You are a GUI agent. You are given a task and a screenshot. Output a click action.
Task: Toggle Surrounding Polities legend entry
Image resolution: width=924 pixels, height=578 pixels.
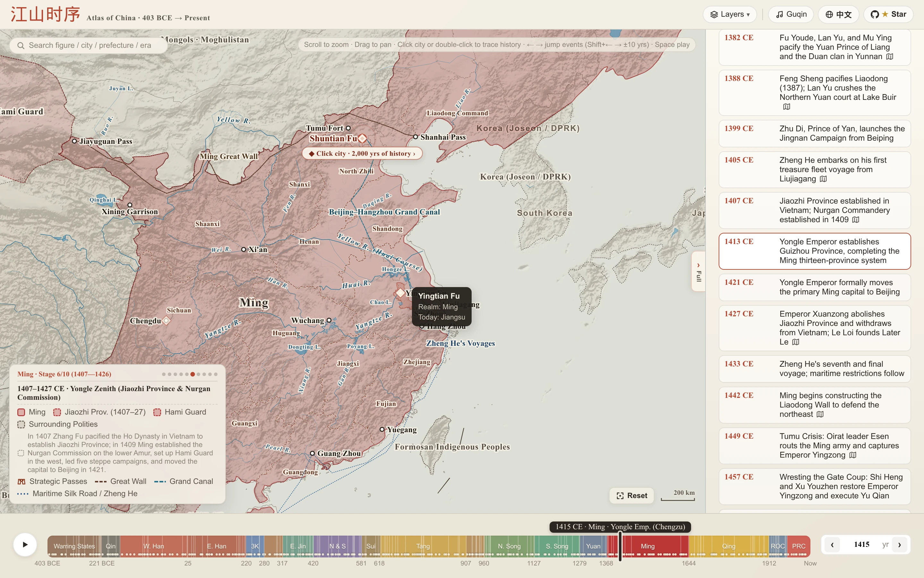tap(57, 424)
